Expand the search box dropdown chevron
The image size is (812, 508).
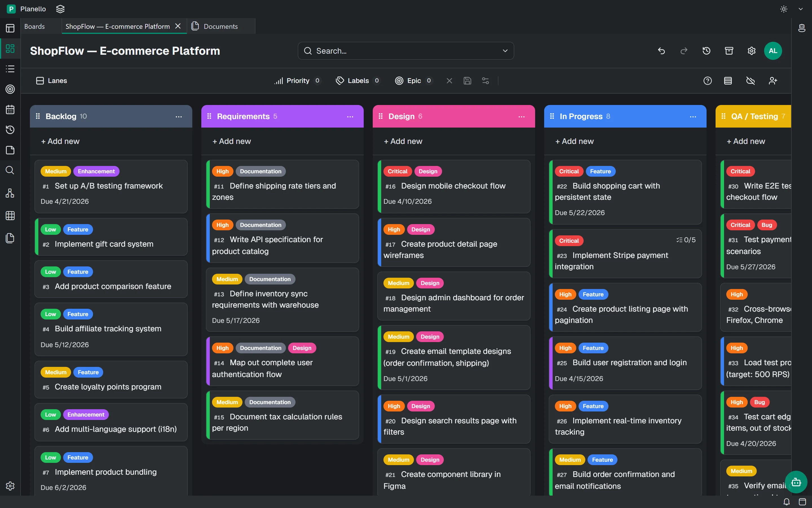click(x=505, y=51)
